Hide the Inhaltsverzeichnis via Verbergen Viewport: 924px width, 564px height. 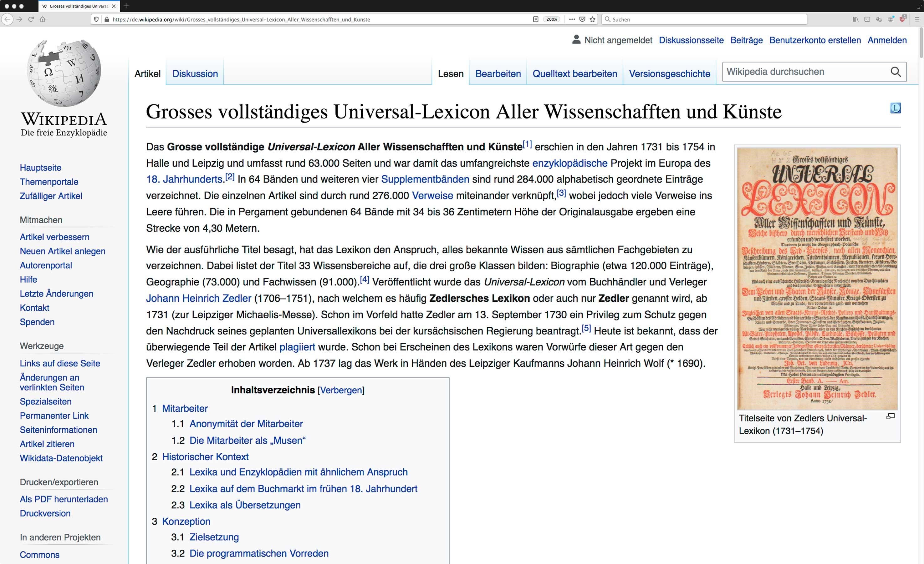pos(341,390)
